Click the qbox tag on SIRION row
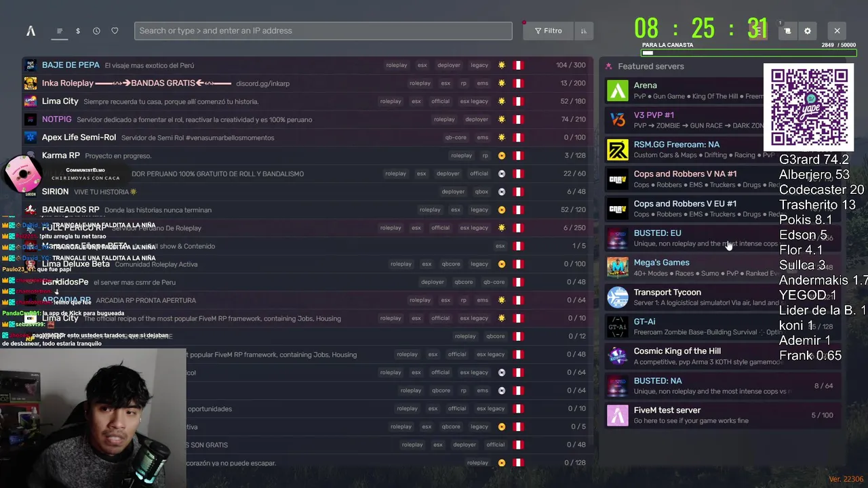The height and width of the screenshot is (488, 868). [x=481, y=192]
